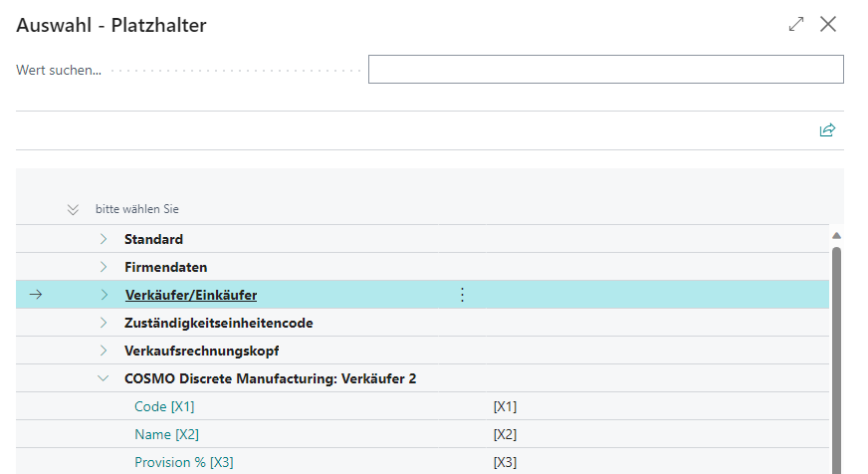Select the Provision % [X3] placeholder

(183, 462)
